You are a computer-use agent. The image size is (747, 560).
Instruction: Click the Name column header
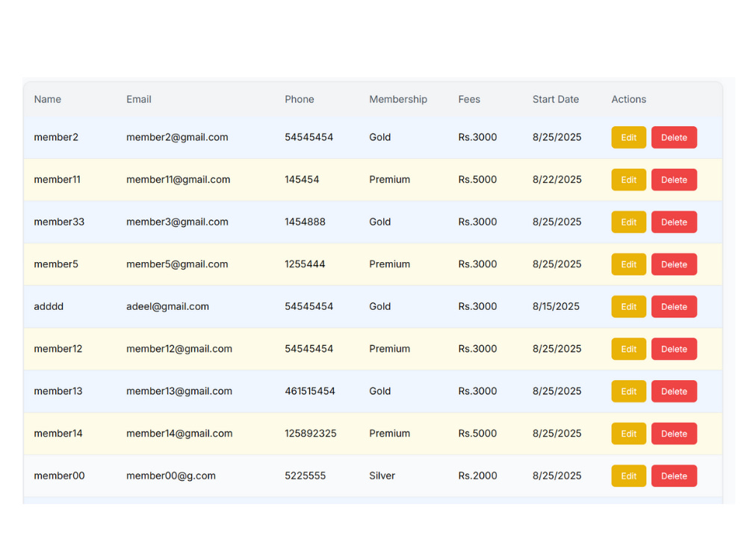(x=48, y=99)
